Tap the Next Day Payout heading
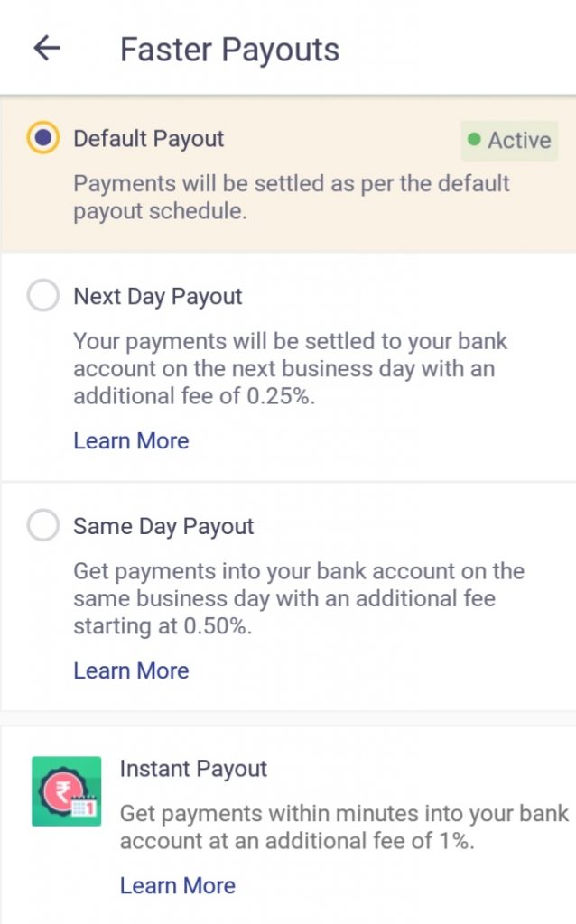The height and width of the screenshot is (924, 576). point(158,296)
